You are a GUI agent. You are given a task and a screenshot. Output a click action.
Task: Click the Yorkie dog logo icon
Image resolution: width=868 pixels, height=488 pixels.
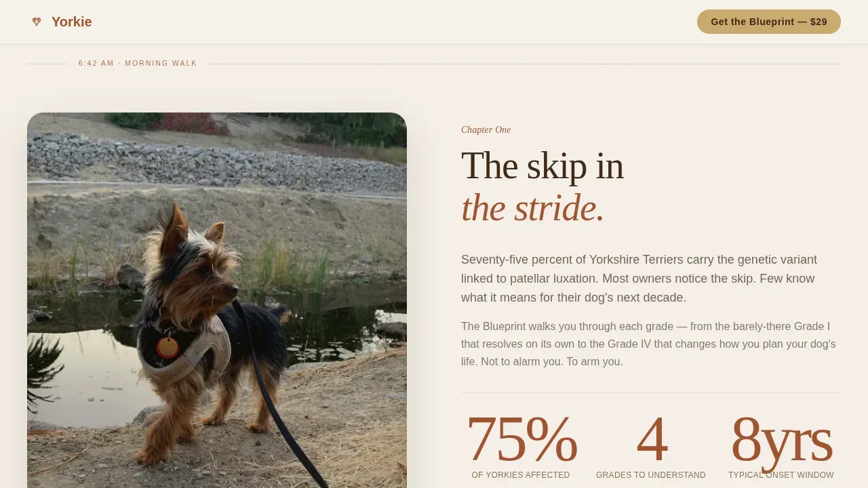tap(37, 22)
